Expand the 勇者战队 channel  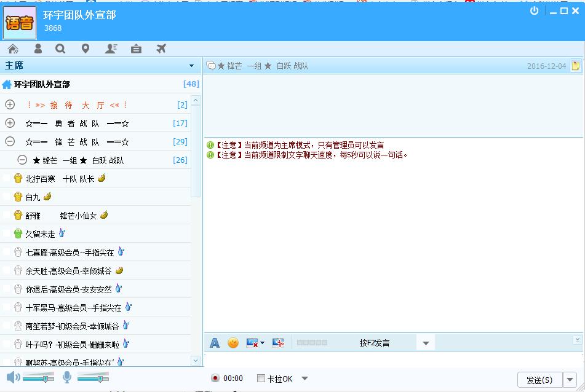(x=9, y=123)
